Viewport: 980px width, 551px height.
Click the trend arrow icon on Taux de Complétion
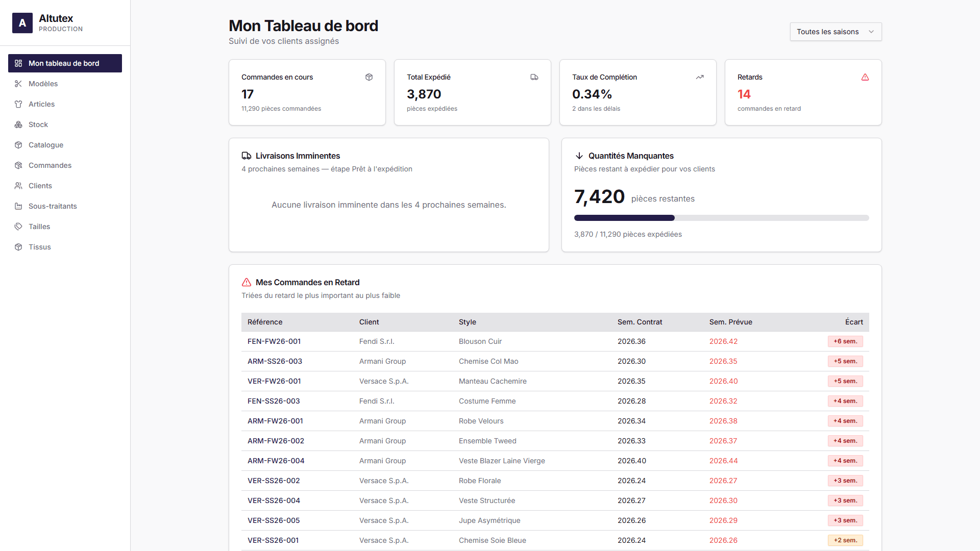[x=700, y=77]
